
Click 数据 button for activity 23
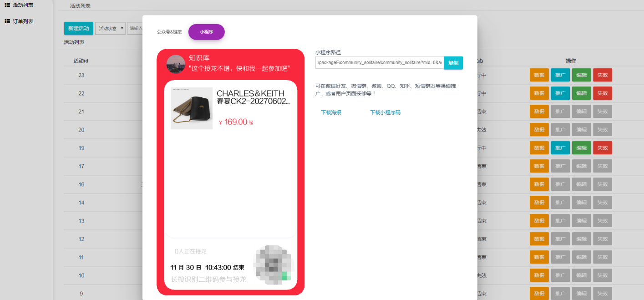[539, 75]
